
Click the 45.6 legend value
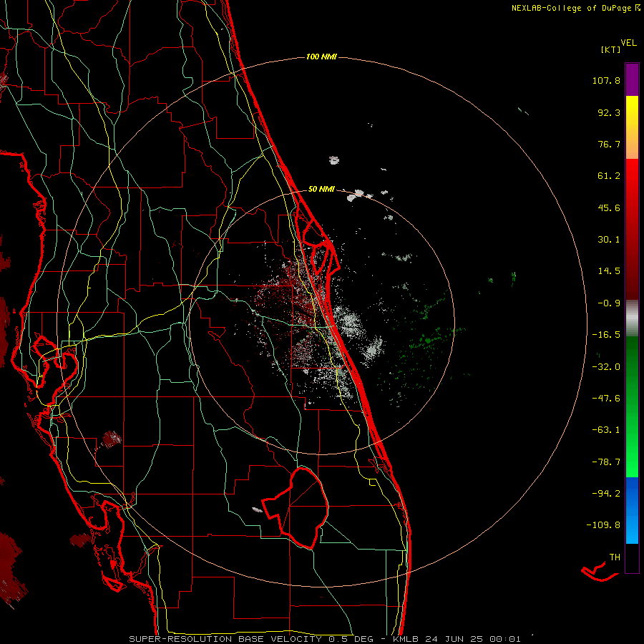[609, 208]
